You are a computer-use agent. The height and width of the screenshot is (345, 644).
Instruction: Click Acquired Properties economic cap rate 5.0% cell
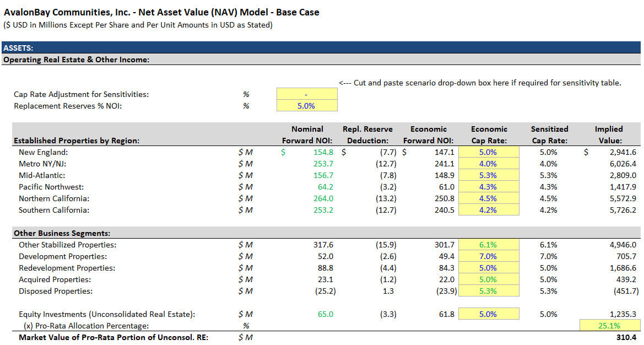pos(488,279)
